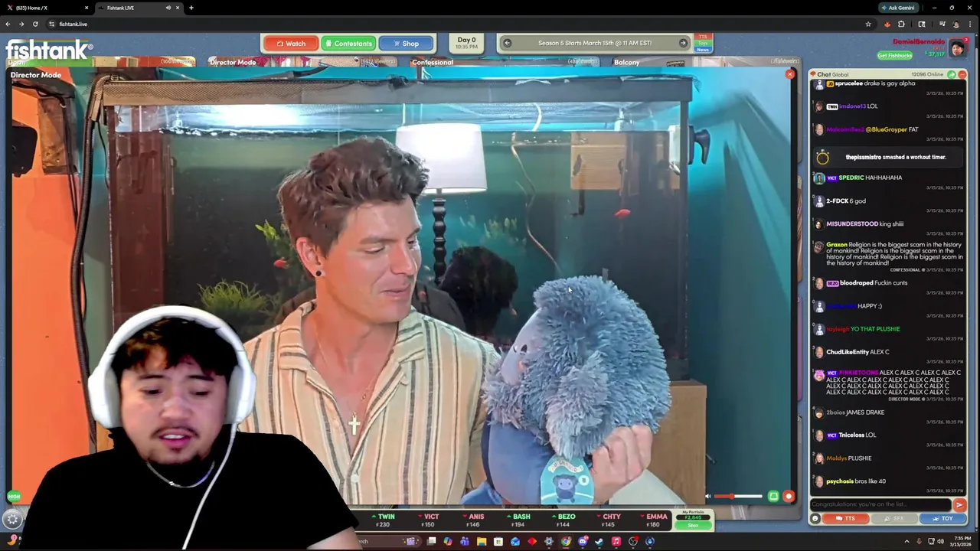
Task: Send the chat message with red arrow
Action: coord(959,504)
